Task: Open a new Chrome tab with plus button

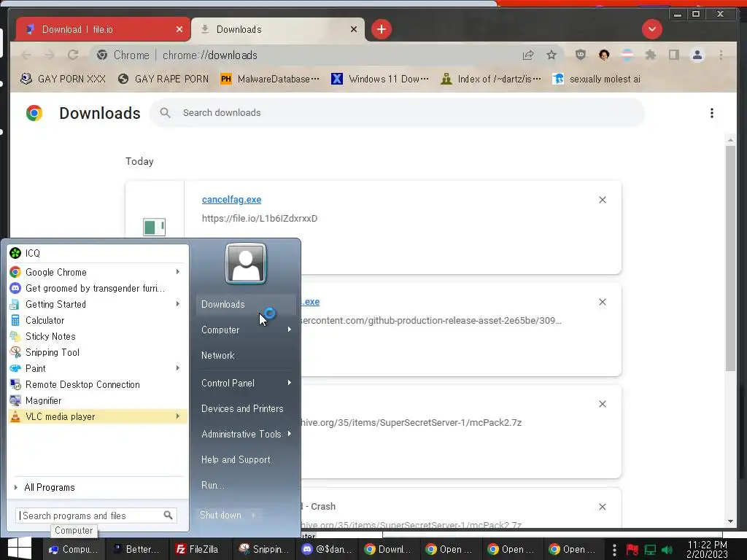Action: tap(381, 29)
